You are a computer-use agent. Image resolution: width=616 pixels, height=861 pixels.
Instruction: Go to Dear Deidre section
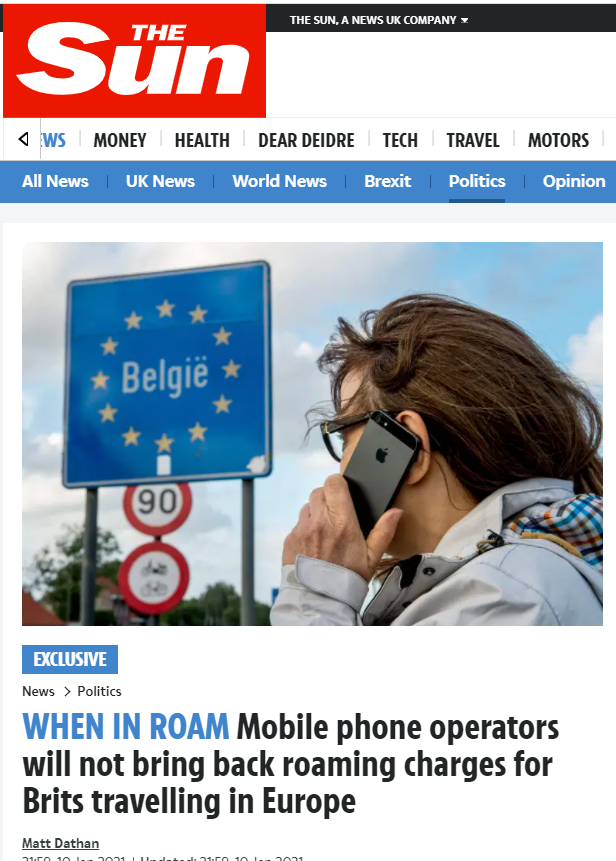coord(306,140)
